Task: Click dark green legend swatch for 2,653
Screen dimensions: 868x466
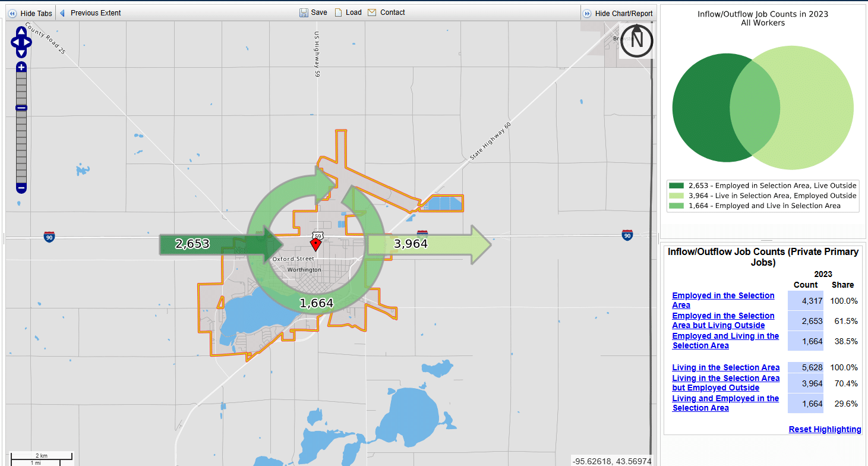Action: pyautogui.click(x=676, y=185)
